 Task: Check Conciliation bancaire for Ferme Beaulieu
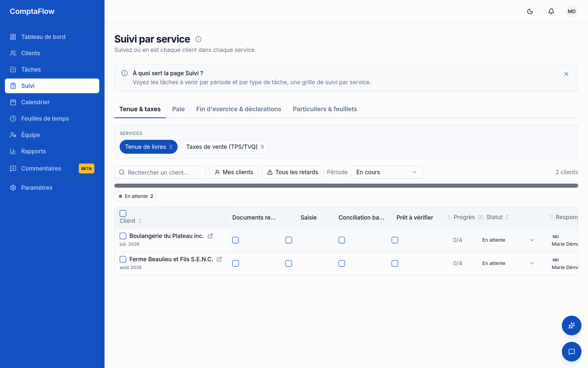coord(342,263)
